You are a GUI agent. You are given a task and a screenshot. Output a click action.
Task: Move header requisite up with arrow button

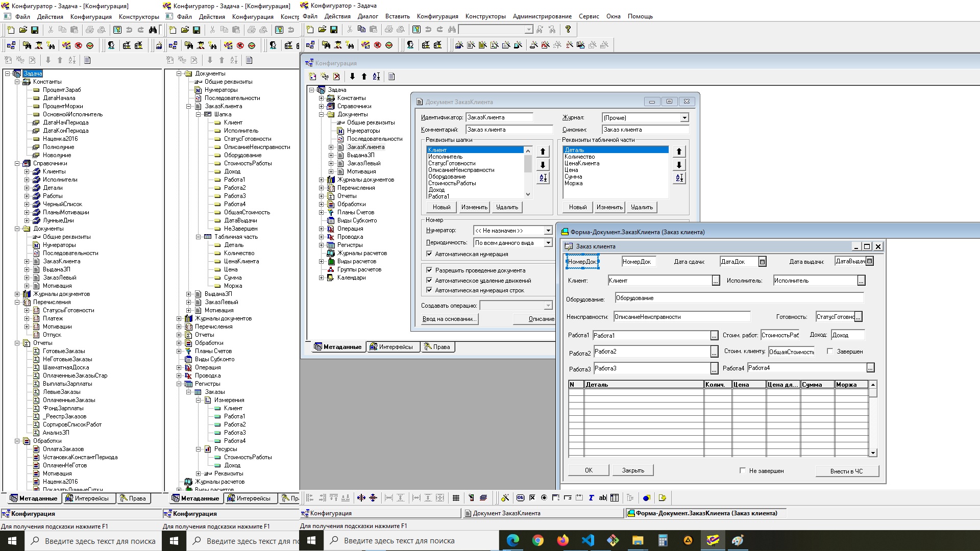[x=543, y=152]
